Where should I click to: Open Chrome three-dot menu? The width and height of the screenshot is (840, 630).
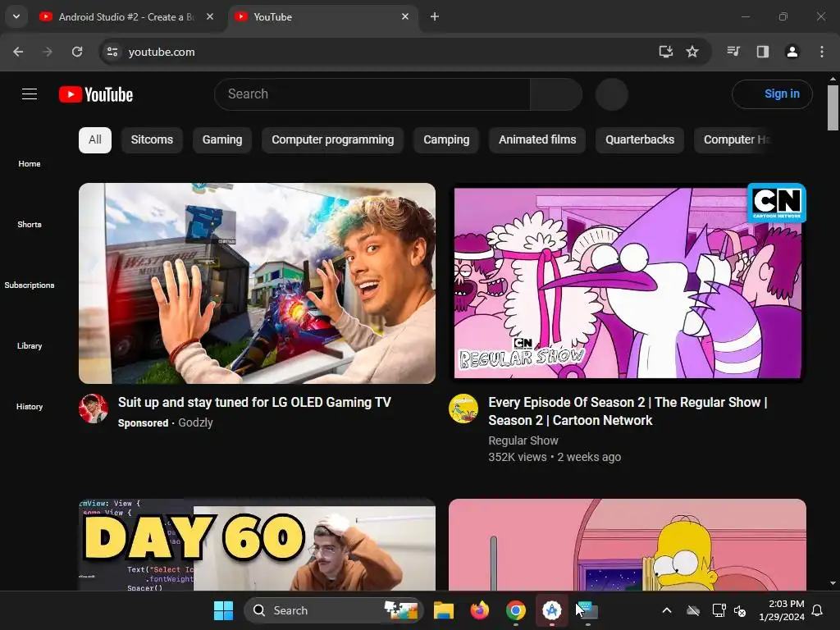click(822, 52)
